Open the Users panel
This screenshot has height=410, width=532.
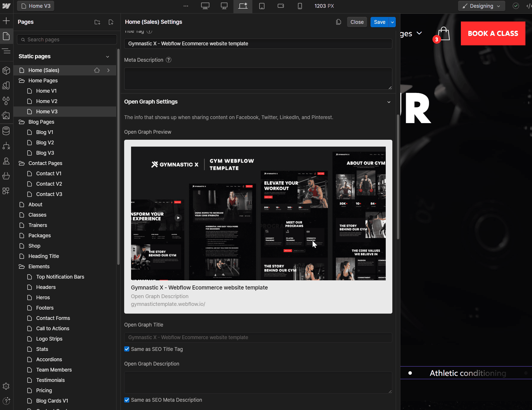[6, 161]
